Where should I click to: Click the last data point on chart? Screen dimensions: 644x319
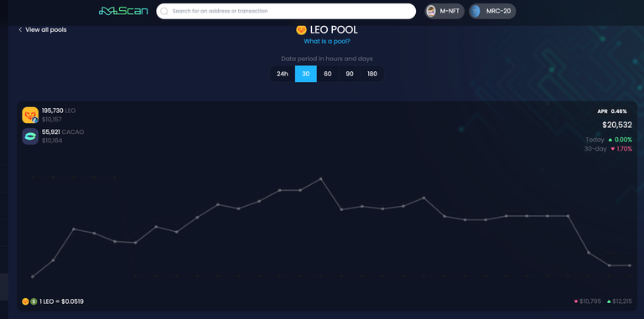[630, 265]
